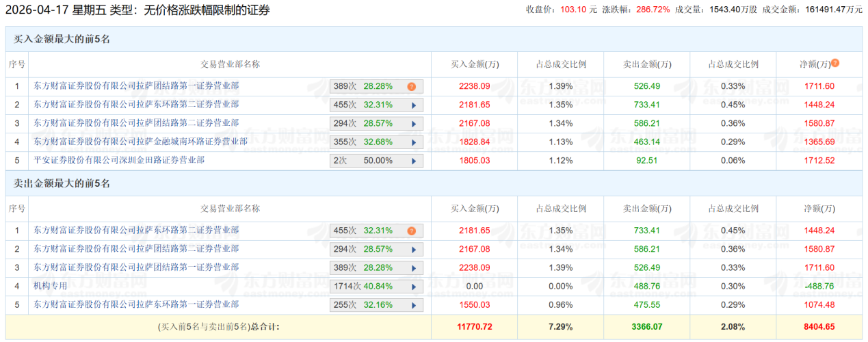The width and height of the screenshot is (868, 342).
Task: Open 拉萨金融城南环路证券营业部 link
Action: [x=140, y=142]
